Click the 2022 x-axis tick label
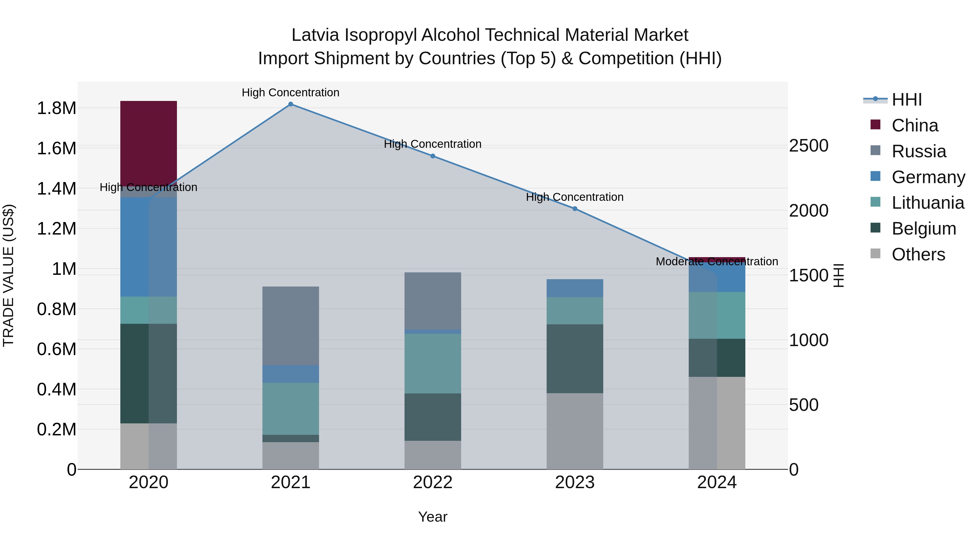Viewport: 980px width, 551px height. pos(433,482)
